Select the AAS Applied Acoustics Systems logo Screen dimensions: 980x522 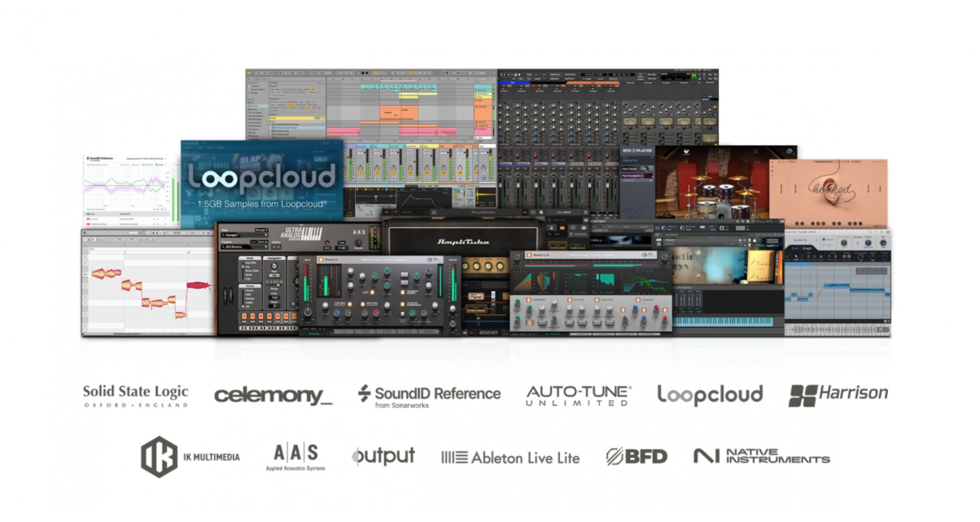coord(296,456)
